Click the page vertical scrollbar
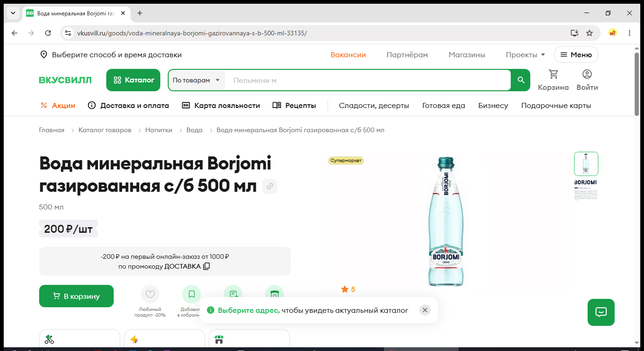This screenshot has height=351, width=644. pos(637,84)
